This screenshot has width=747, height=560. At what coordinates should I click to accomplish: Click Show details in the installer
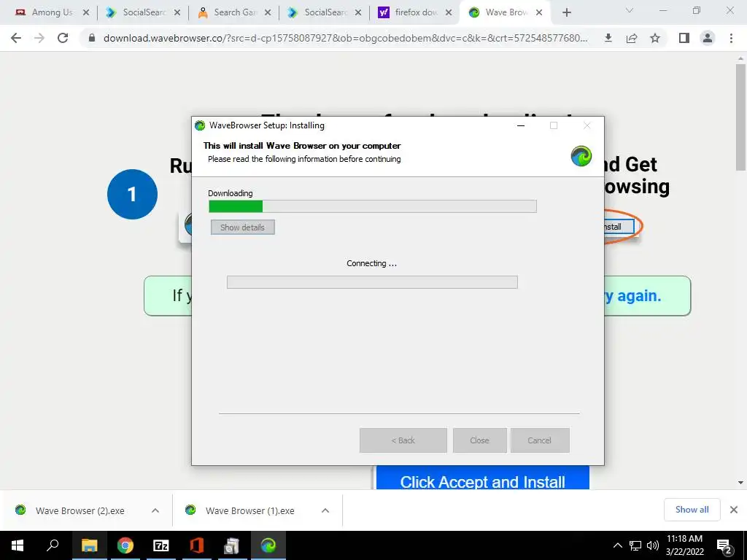pos(242,227)
